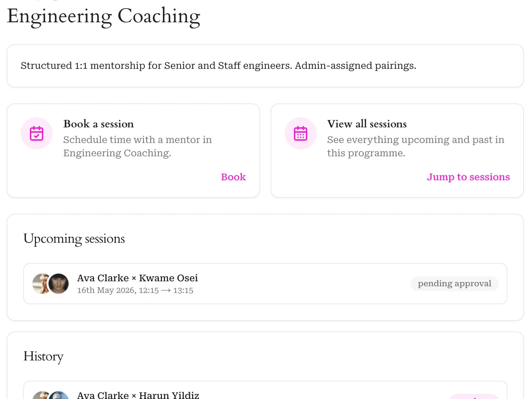Open the Jump to sessions link
Screen dimensions: 532x399
coord(468,177)
